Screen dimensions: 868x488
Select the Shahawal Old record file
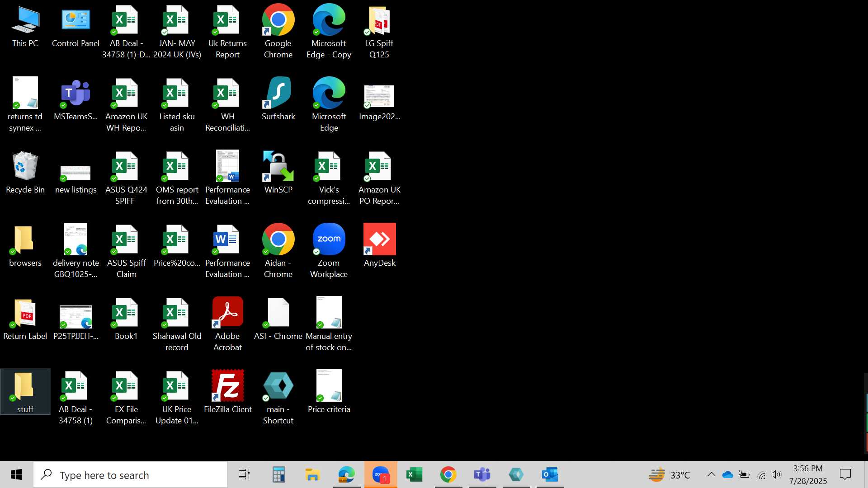(177, 324)
